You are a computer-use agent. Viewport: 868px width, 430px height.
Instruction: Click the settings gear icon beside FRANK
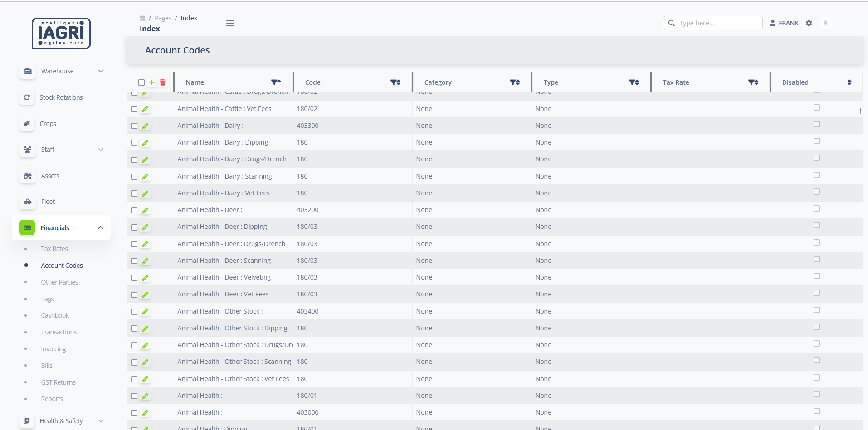(x=809, y=23)
